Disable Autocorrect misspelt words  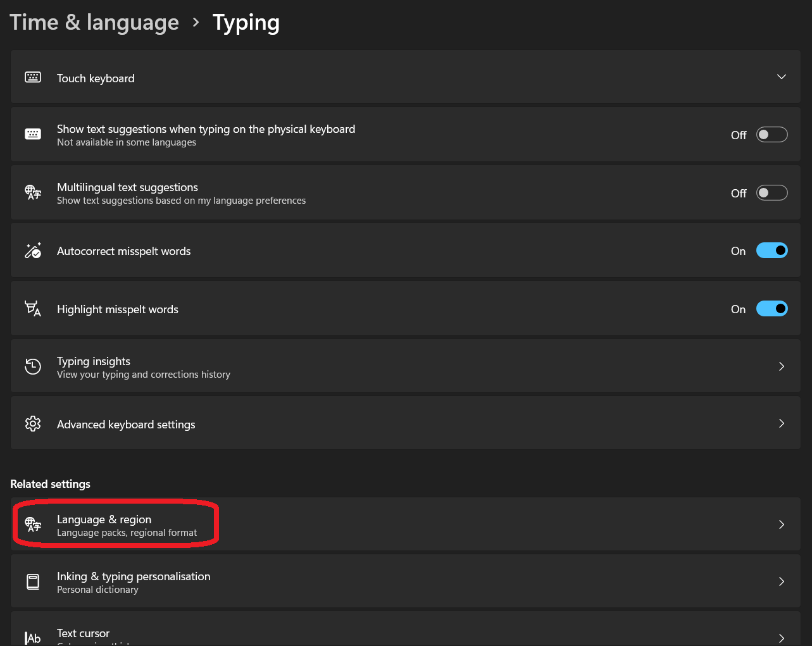pos(771,251)
